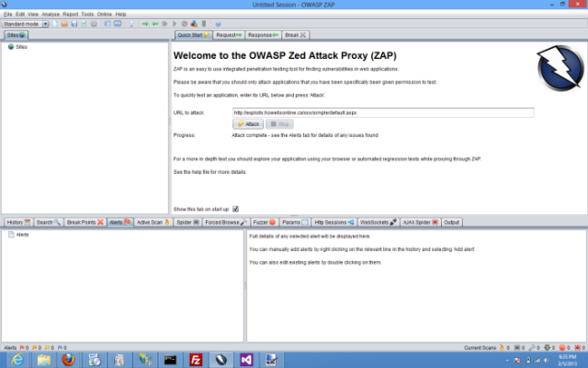Click the Continue play icon in toolbar
The image size is (588, 368).
[x=175, y=24]
